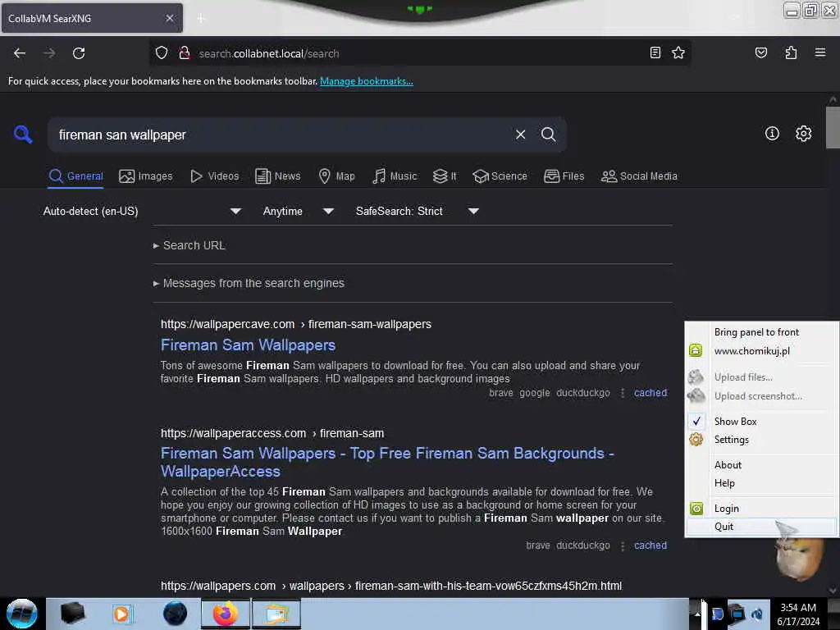Submit search with the magnifier button
The width and height of the screenshot is (840, 630).
point(548,135)
